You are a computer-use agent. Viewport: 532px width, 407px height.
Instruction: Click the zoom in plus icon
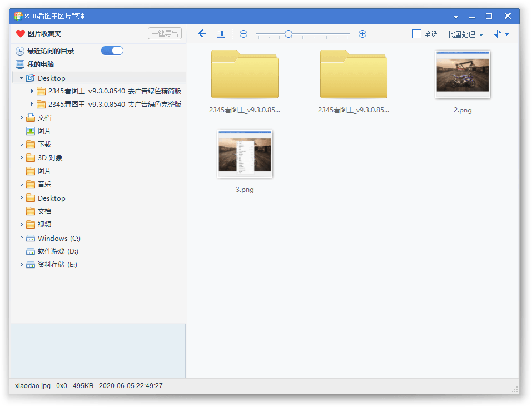pyautogui.click(x=362, y=34)
